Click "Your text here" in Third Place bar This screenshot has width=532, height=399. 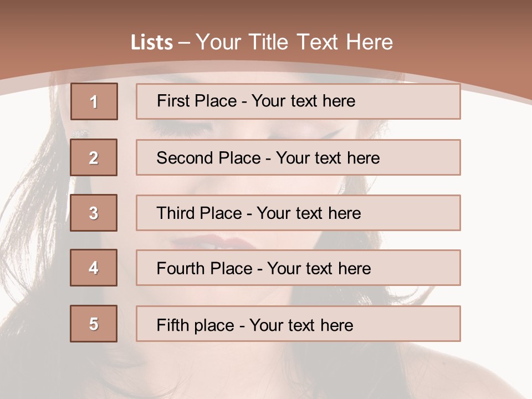click(x=309, y=213)
